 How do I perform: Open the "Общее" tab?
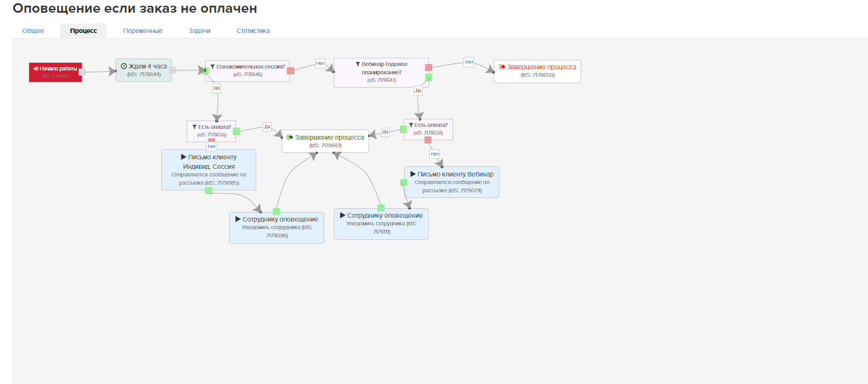[33, 30]
